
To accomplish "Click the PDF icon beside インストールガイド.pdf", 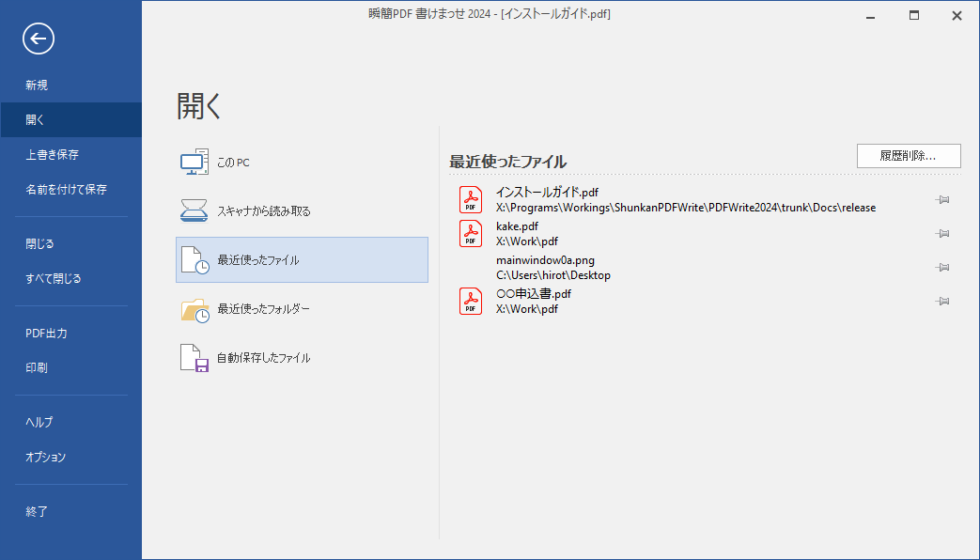I will point(471,200).
